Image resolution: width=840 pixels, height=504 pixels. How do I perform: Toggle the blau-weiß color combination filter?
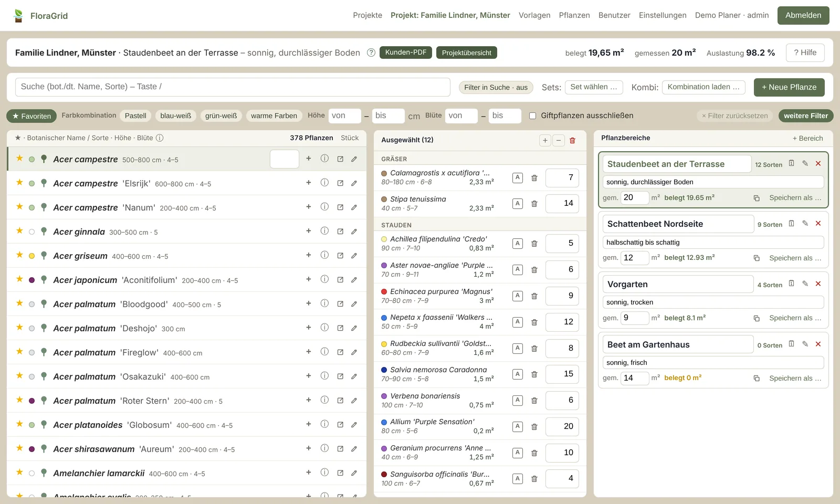pyautogui.click(x=176, y=116)
